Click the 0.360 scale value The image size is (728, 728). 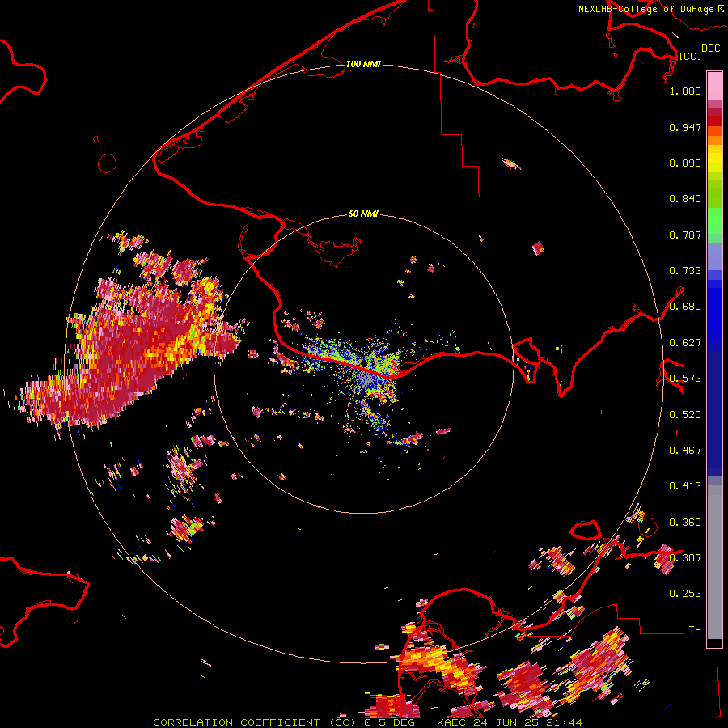point(685,523)
